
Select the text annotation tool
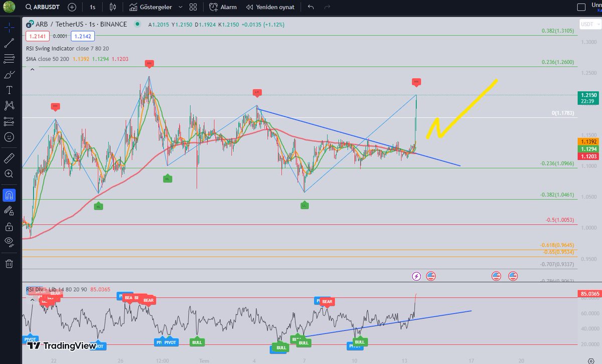point(9,90)
